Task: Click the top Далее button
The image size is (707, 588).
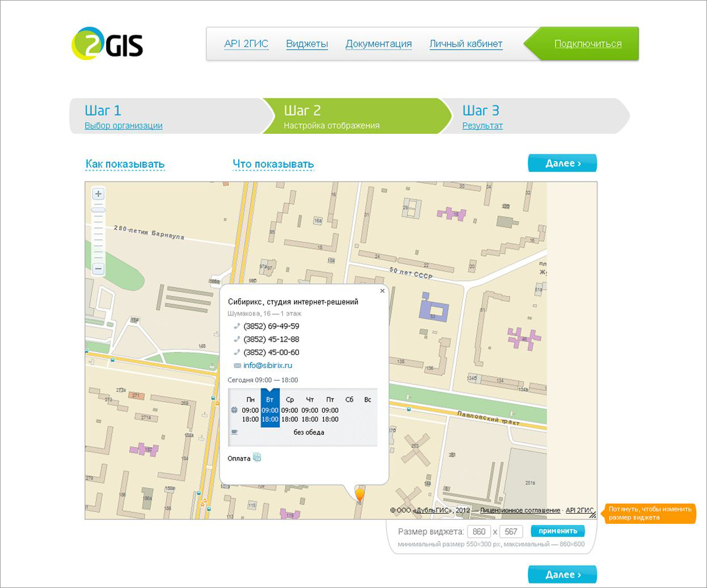Action: point(562,163)
